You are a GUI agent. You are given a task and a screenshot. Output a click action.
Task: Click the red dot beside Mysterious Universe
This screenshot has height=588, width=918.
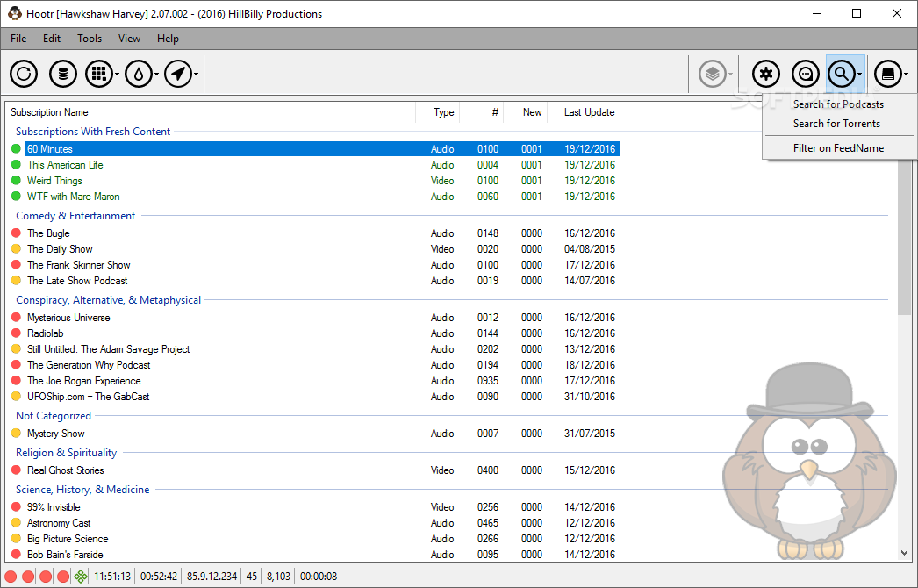(17, 318)
